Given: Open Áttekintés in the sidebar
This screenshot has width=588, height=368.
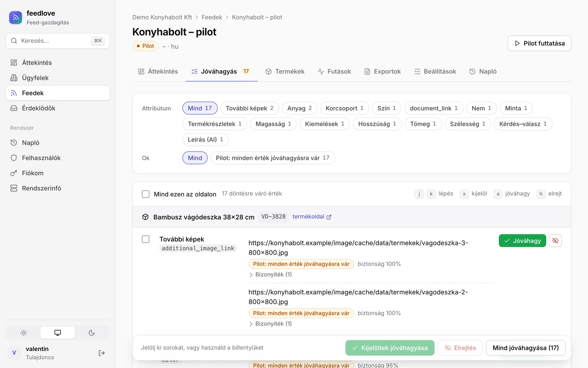Looking at the screenshot, I should (x=58, y=63).
